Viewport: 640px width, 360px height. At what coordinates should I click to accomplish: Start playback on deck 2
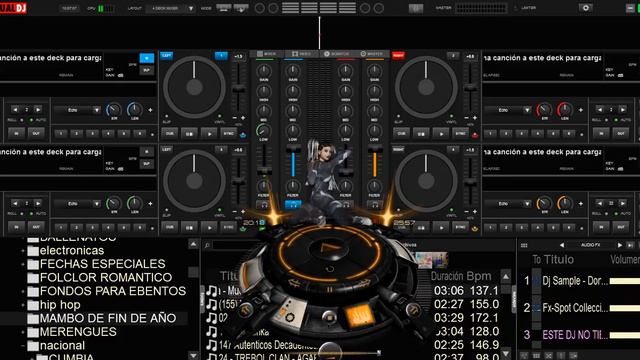point(441,133)
